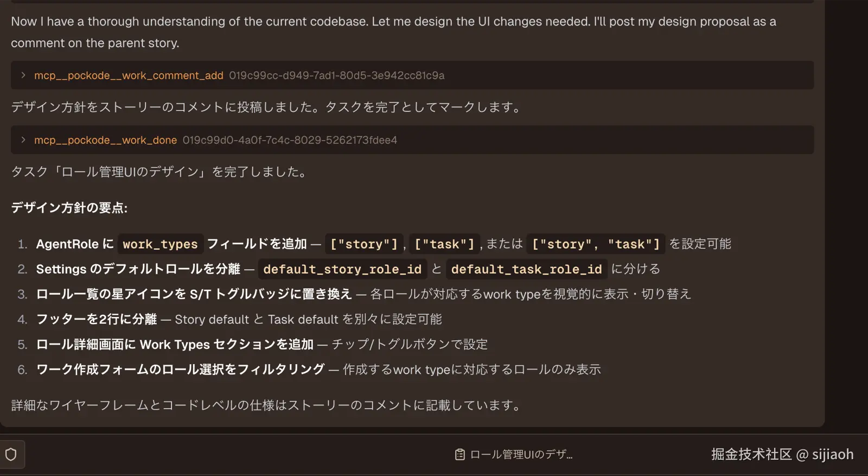The width and height of the screenshot is (868, 476).
Task: Select the ["task"] code chip
Action: click(444, 244)
